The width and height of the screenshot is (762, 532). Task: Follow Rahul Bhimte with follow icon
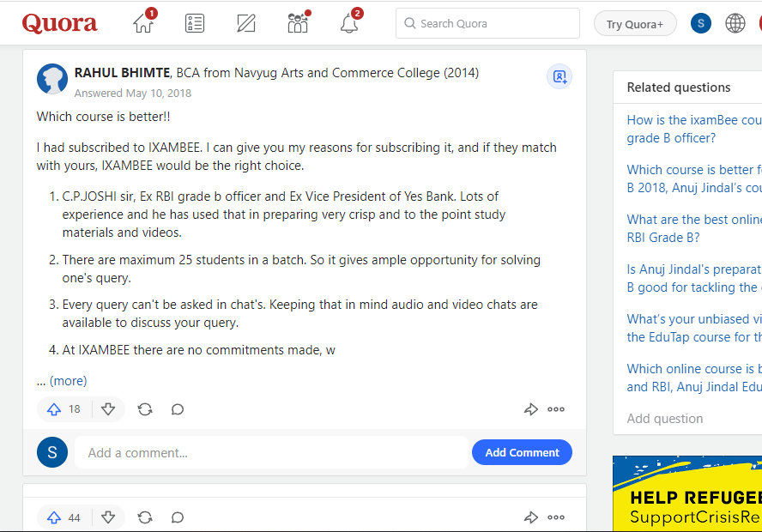559,76
